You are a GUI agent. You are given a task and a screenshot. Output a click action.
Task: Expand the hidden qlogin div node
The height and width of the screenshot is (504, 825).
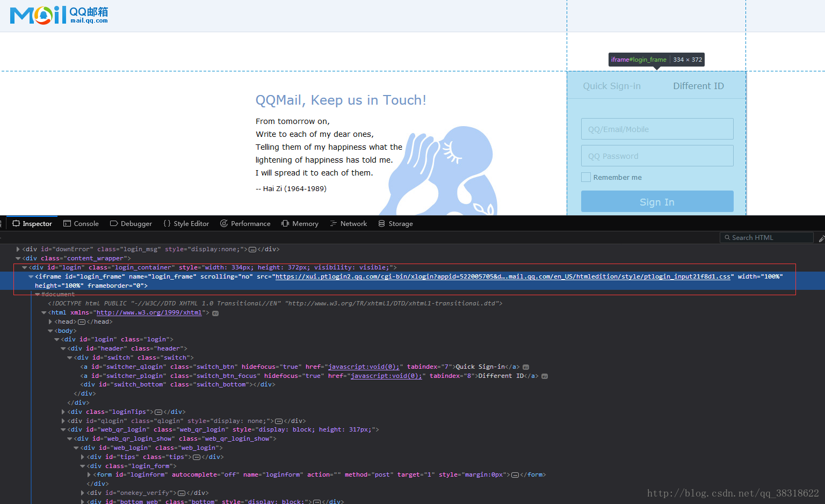click(63, 421)
